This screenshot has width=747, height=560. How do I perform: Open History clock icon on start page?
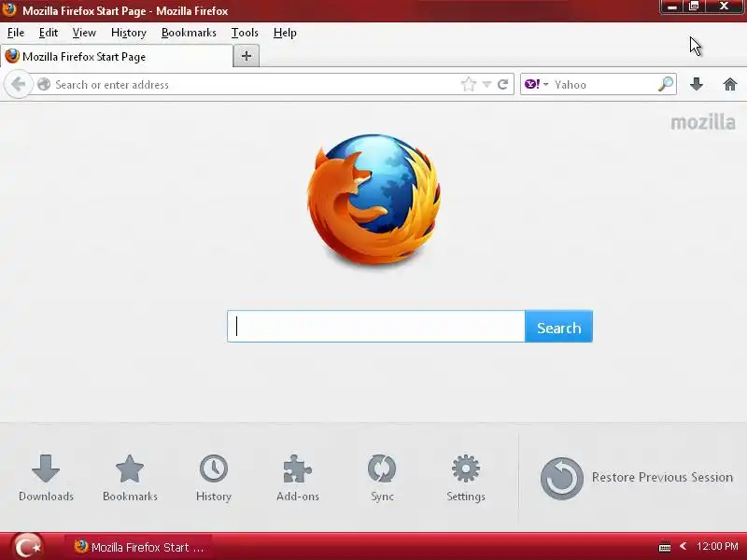[214, 478]
